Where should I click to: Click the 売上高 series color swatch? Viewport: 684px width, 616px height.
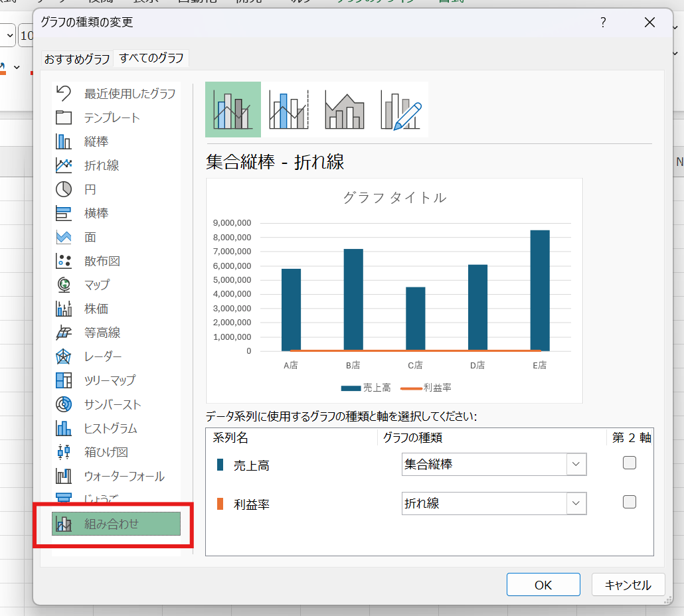point(220,465)
